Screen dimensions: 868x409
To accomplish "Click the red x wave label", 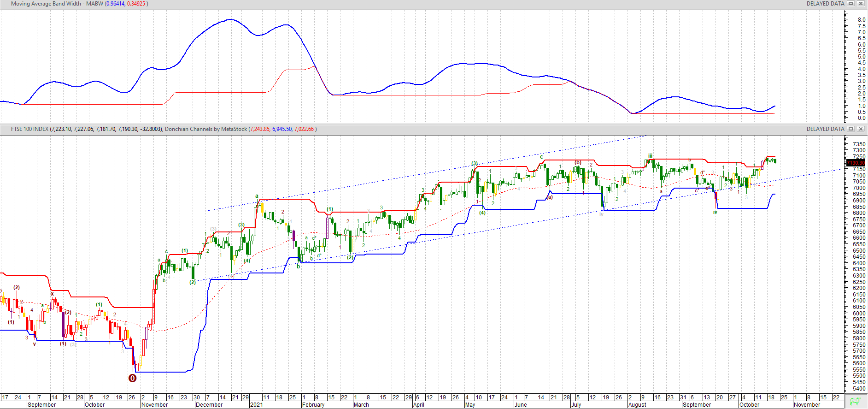I will click(x=52, y=294).
